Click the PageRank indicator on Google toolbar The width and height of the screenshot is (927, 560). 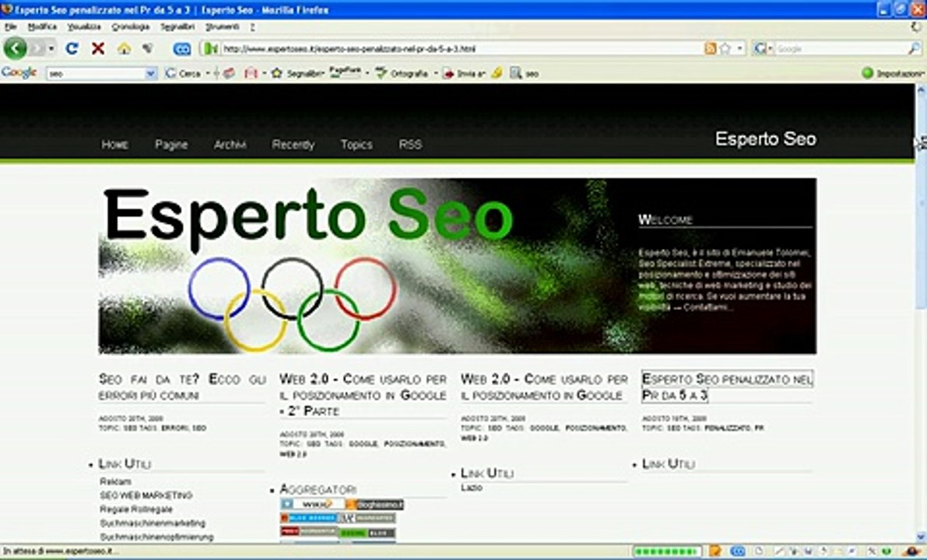345,72
